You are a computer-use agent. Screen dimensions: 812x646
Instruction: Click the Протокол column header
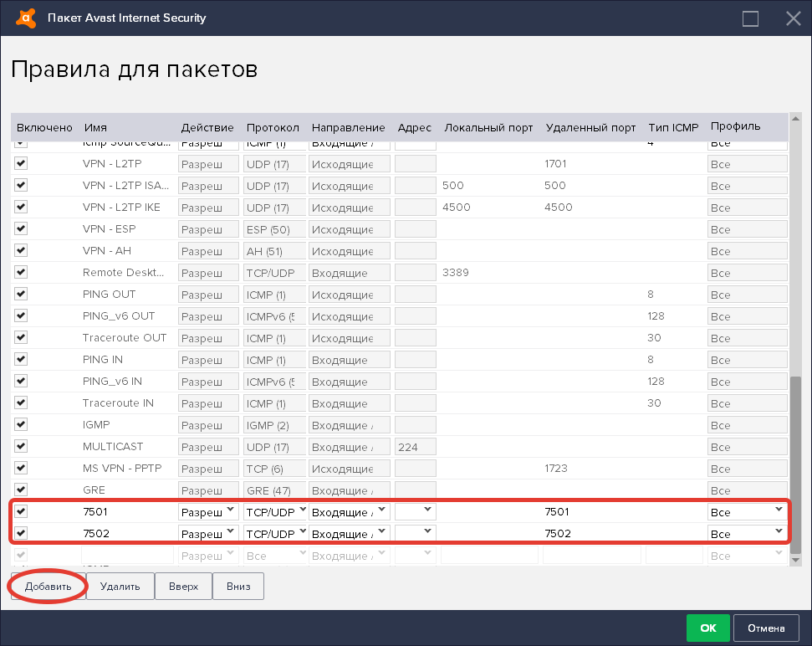tap(273, 127)
